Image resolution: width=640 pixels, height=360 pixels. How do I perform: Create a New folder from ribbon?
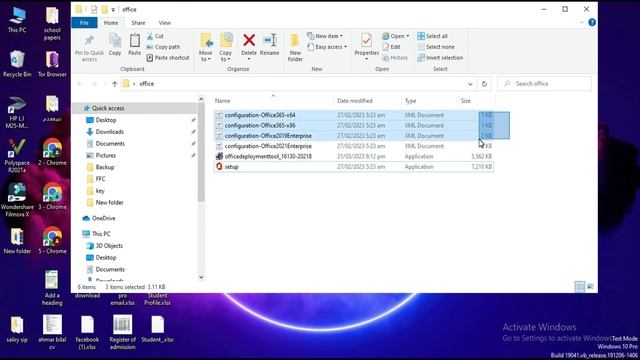point(295,47)
